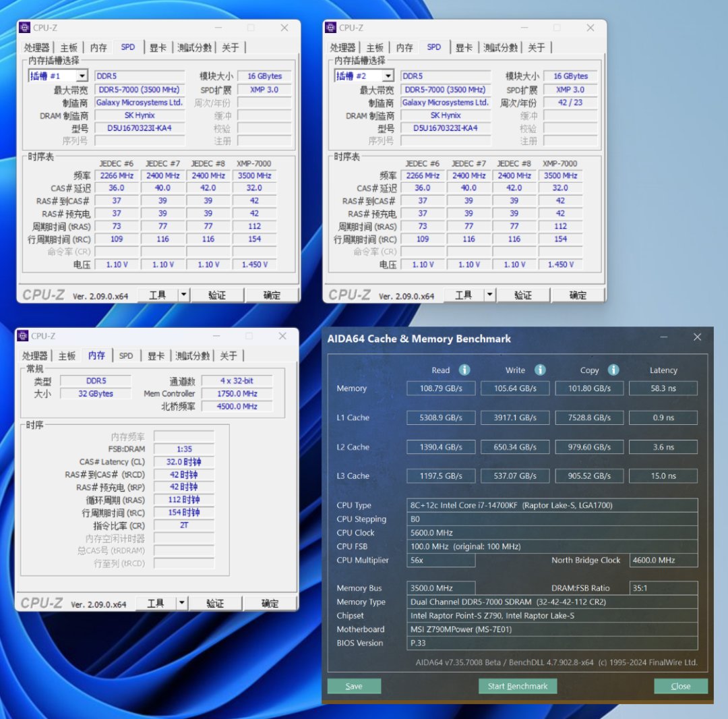Select 显卡 tab in memory window
Image resolution: width=728 pixels, height=719 pixels.
tap(156, 355)
